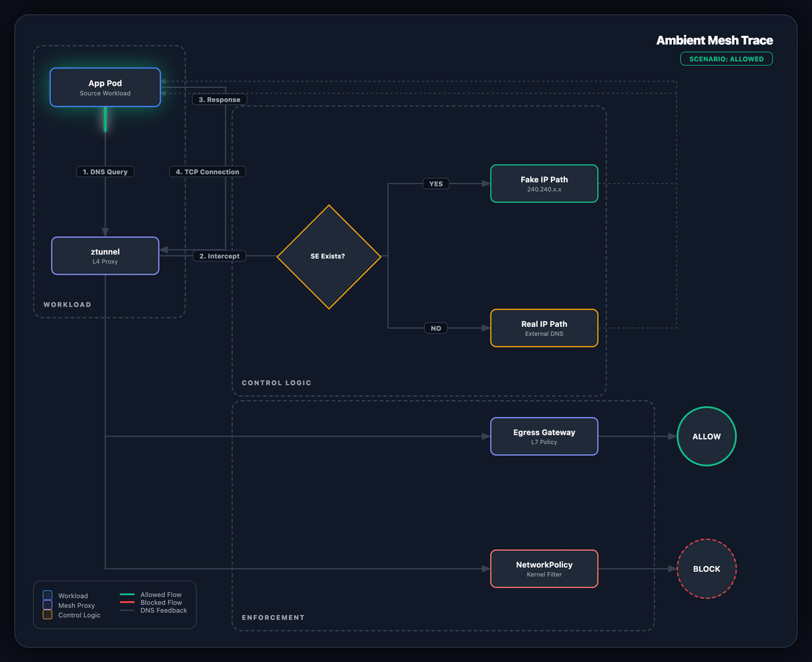This screenshot has height=662, width=812.
Task: Click the L4 Proxy subtitle
Action: [105, 261]
